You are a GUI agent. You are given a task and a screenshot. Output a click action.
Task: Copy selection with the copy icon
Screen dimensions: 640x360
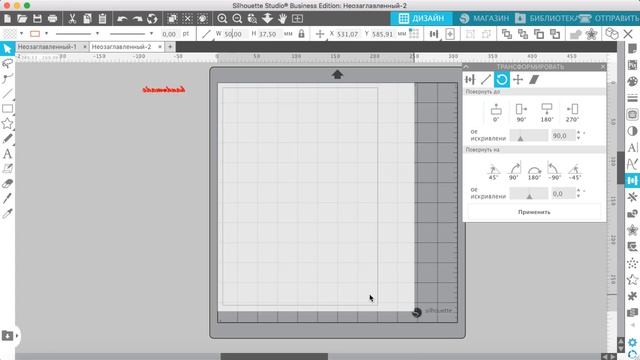tap(87, 18)
